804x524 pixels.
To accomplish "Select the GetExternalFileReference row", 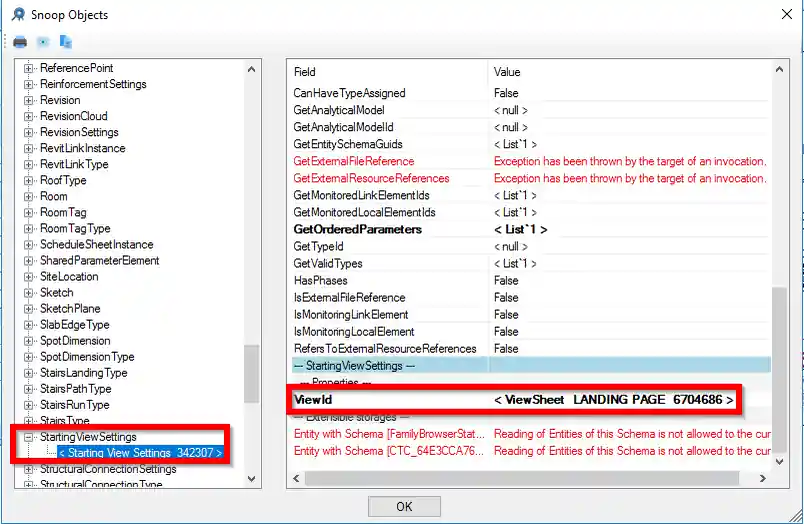I will pos(353,161).
